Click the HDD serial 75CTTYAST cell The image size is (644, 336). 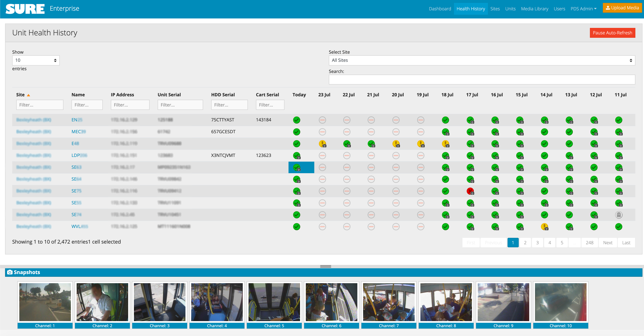[223, 120]
